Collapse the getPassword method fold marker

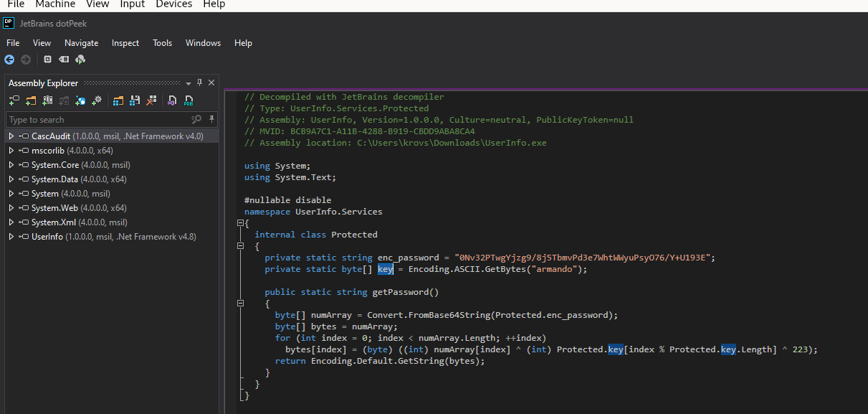(240, 304)
